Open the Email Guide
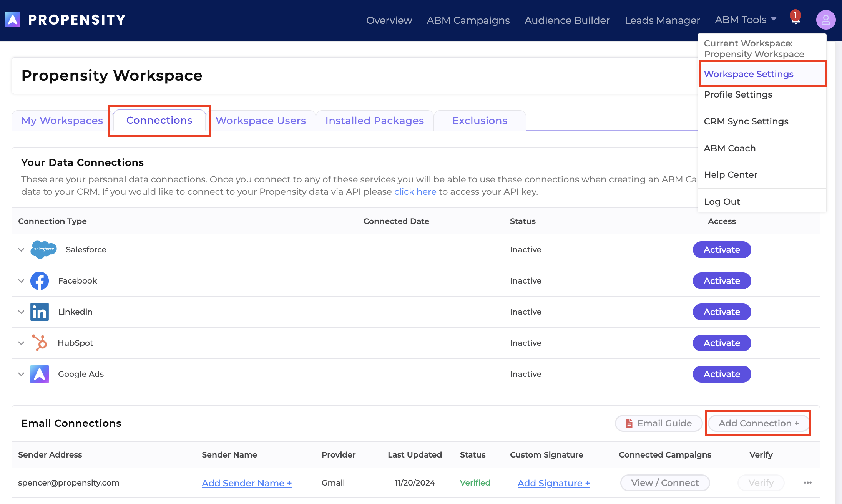 (659, 423)
